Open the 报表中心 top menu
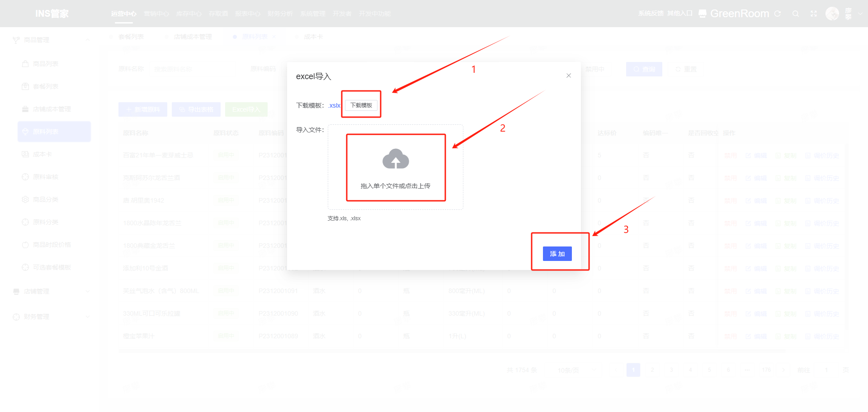The width and height of the screenshot is (868, 412). 248,14
